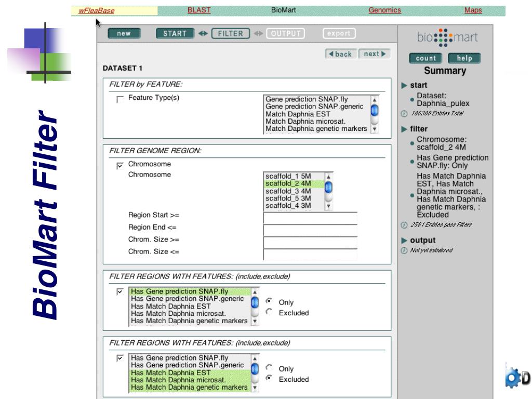Open the BioMart tab
This screenshot has height=399, width=532.
pyautogui.click(x=283, y=10)
